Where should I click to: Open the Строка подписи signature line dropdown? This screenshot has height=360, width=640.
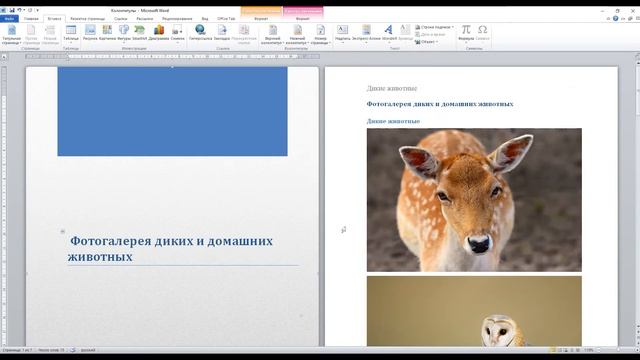(435, 27)
